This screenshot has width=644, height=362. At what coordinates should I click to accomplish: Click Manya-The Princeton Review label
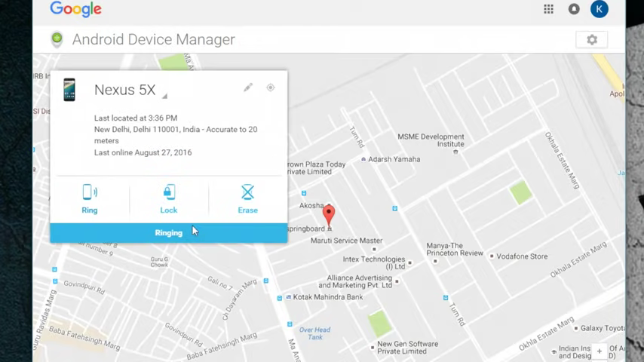tap(455, 250)
